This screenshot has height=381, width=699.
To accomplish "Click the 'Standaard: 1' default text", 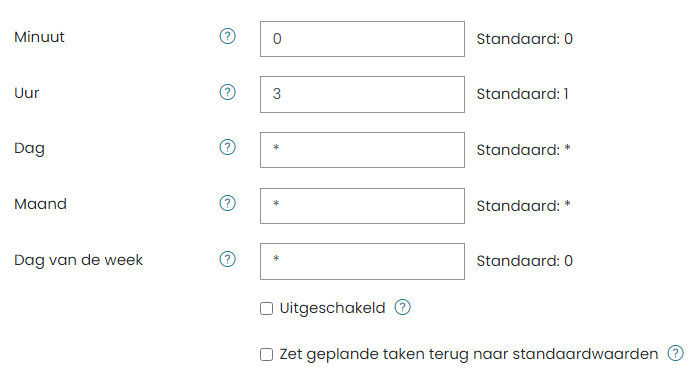I will [522, 94].
